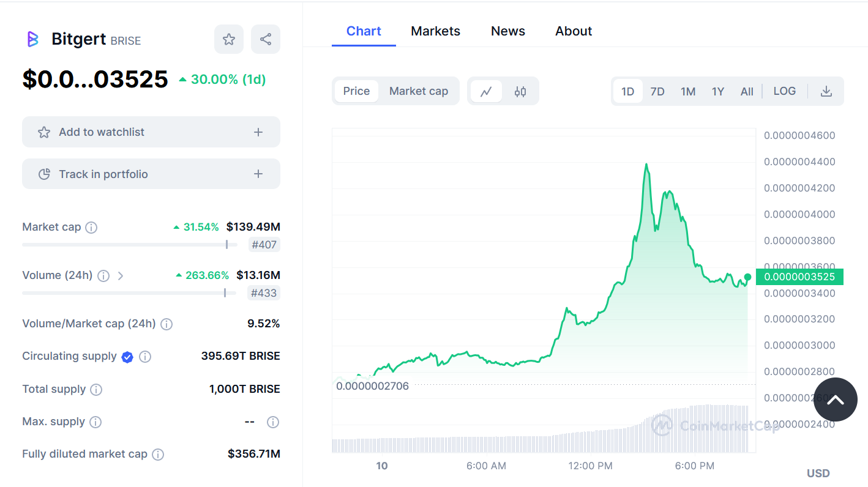Click the current price label 0.0000003525

click(x=799, y=277)
